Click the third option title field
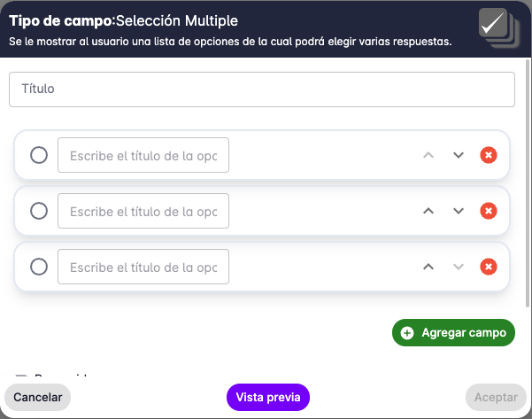Image resolution: width=532 pixels, height=419 pixels. click(143, 267)
